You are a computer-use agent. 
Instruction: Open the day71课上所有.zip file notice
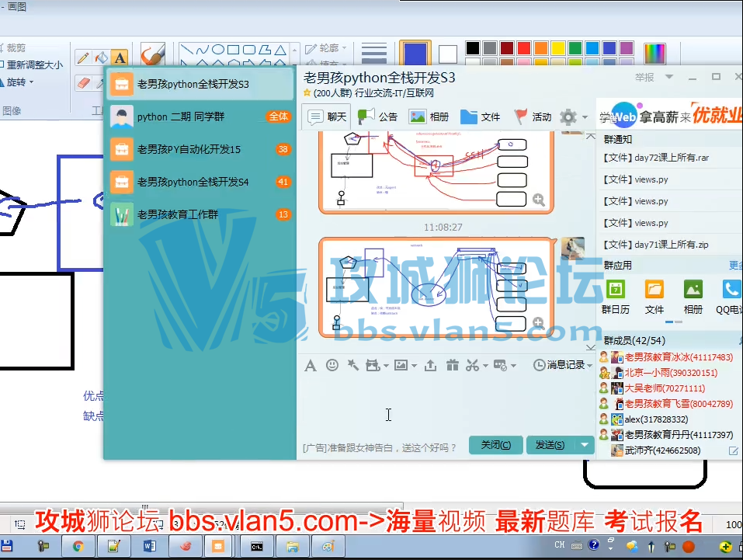coord(655,245)
